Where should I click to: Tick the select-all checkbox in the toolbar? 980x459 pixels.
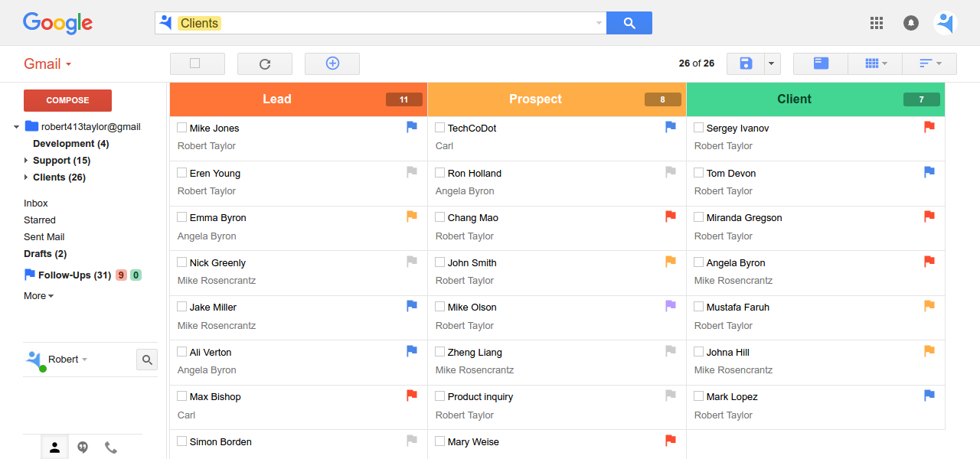[194, 63]
